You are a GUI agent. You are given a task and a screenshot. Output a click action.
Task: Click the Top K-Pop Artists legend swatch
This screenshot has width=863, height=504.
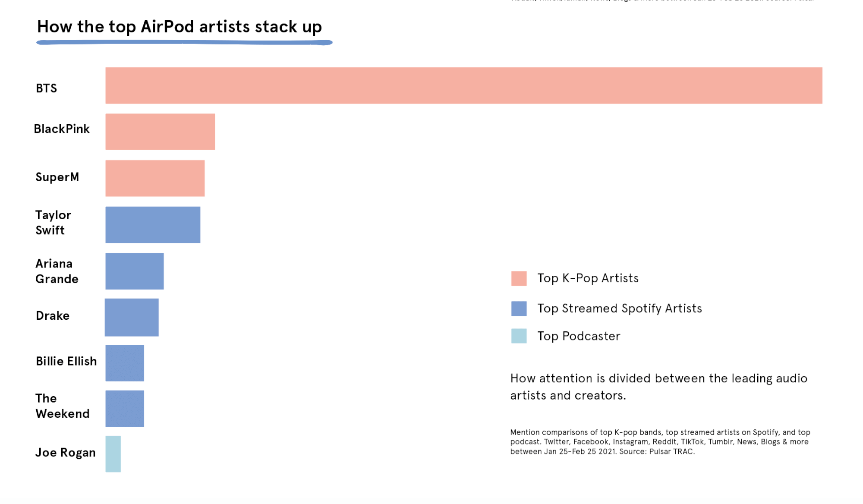tap(519, 278)
